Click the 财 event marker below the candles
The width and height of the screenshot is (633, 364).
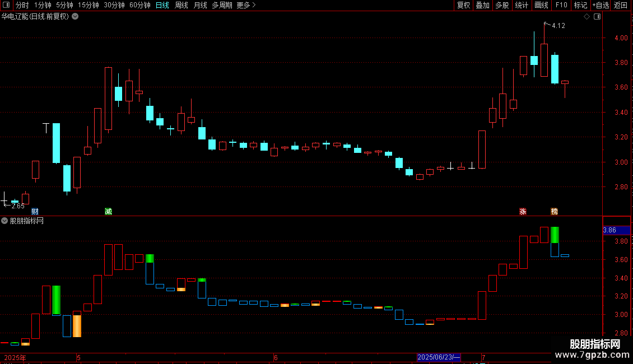click(x=35, y=212)
